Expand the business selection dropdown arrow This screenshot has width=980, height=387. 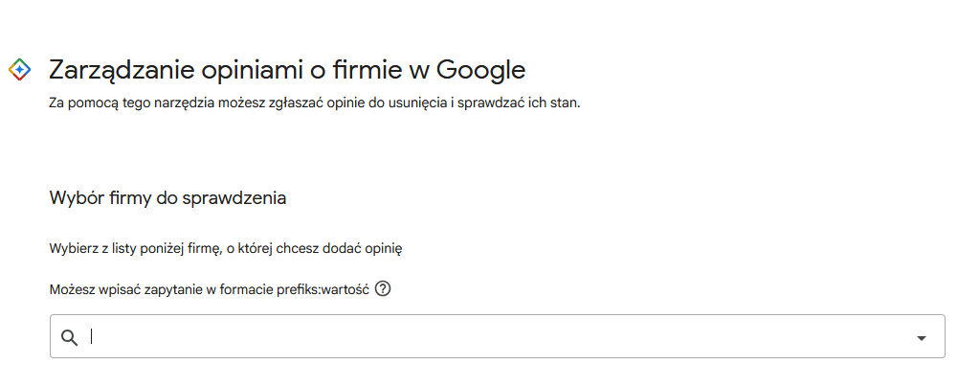pyautogui.click(x=921, y=337)
